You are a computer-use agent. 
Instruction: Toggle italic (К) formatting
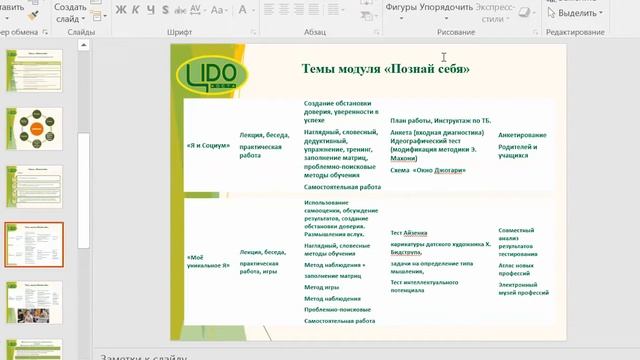136,9
